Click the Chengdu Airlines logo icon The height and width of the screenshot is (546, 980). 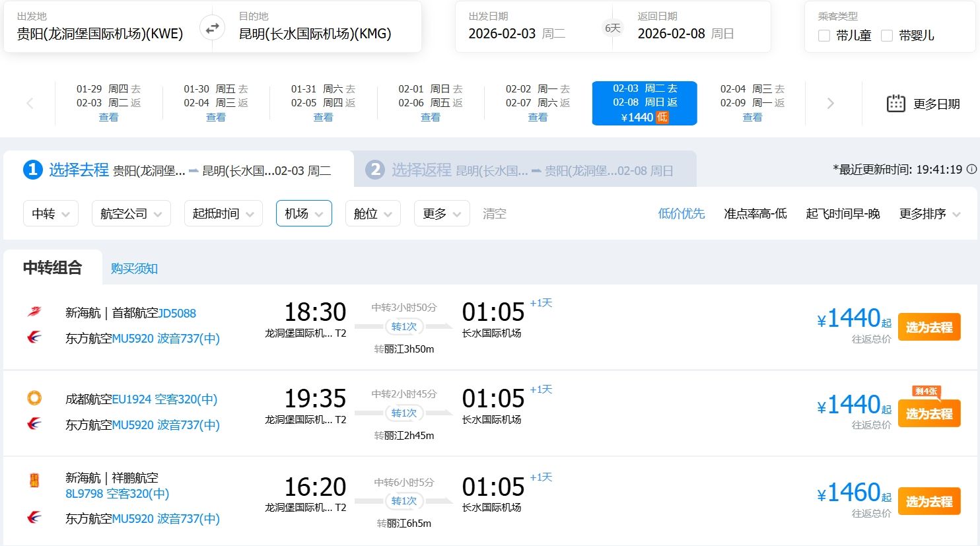click(x=34, y=398)
